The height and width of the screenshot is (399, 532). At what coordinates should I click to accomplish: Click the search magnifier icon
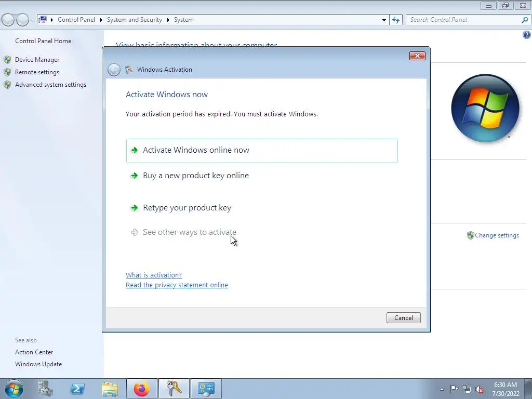525,20
